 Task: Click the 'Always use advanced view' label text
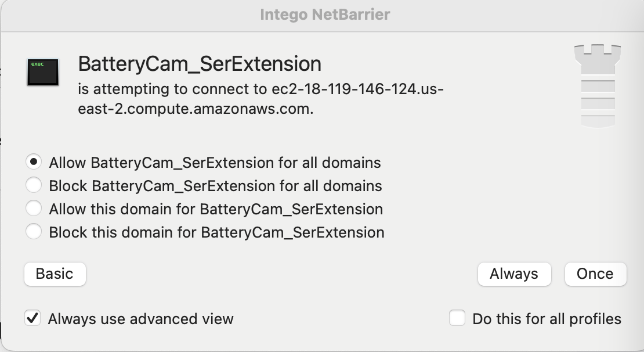point(140,319)
